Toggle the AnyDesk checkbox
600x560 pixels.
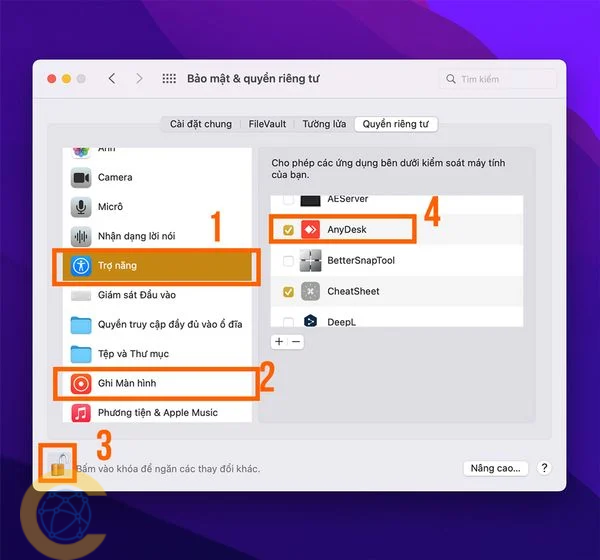pyautogui.click(x=288, y=230)
